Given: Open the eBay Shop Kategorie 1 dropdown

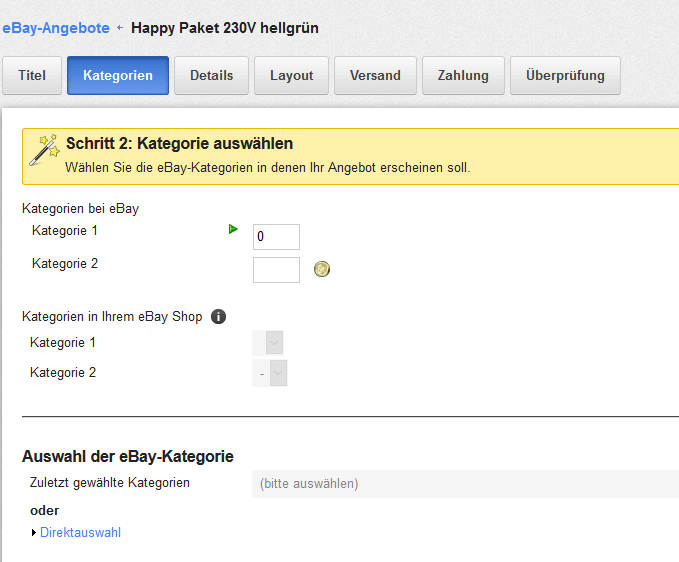Looking at the screenshot, I should coord(268,343).
